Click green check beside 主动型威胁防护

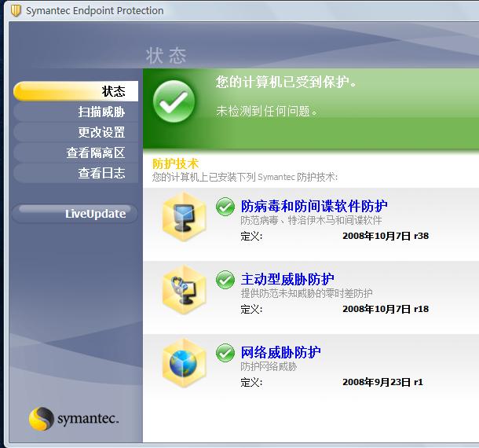point(225,280)
